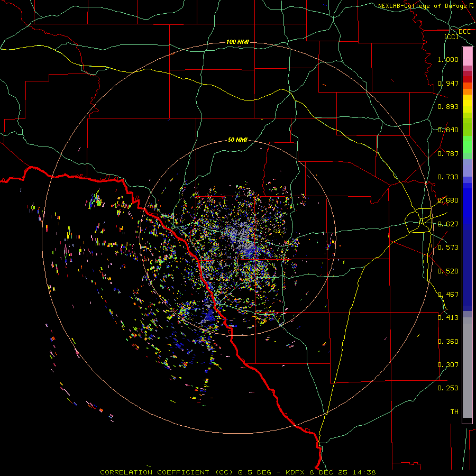Screen dimensions: 476x476
Task: Select the 0.787 legend value
Action: click(x=448, y=153)
